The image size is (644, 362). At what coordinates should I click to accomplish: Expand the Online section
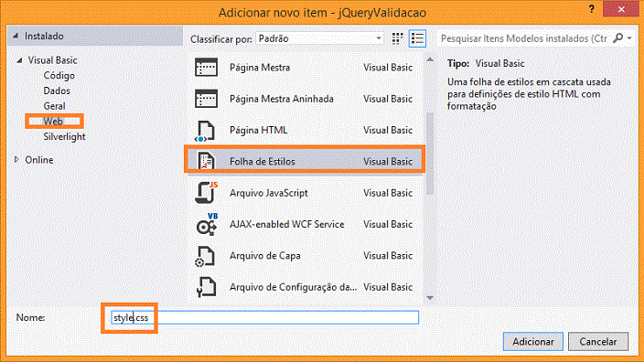point(16,160)
